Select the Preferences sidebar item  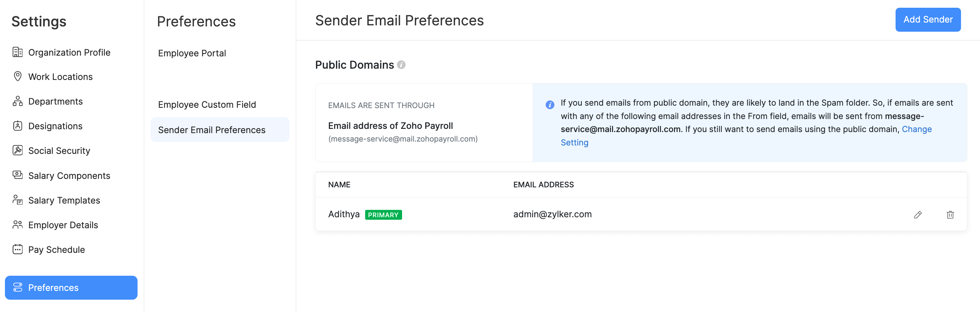[x=71, y=288]
